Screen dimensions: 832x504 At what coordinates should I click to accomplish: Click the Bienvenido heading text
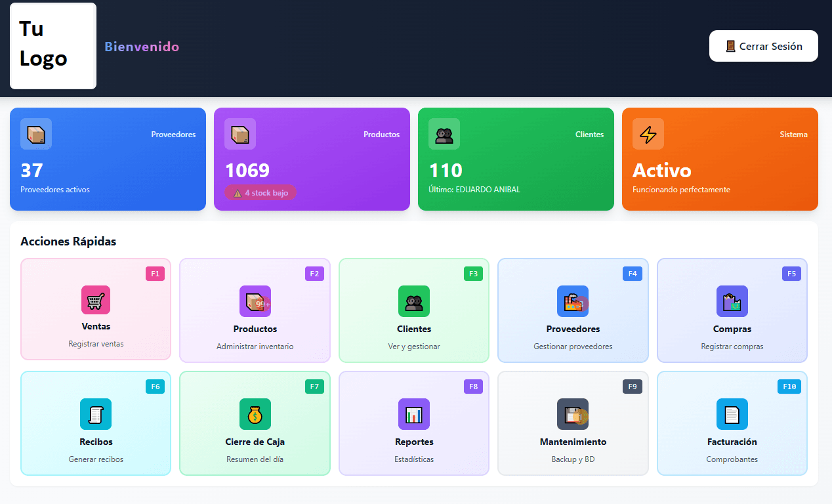tap(142, 47)
